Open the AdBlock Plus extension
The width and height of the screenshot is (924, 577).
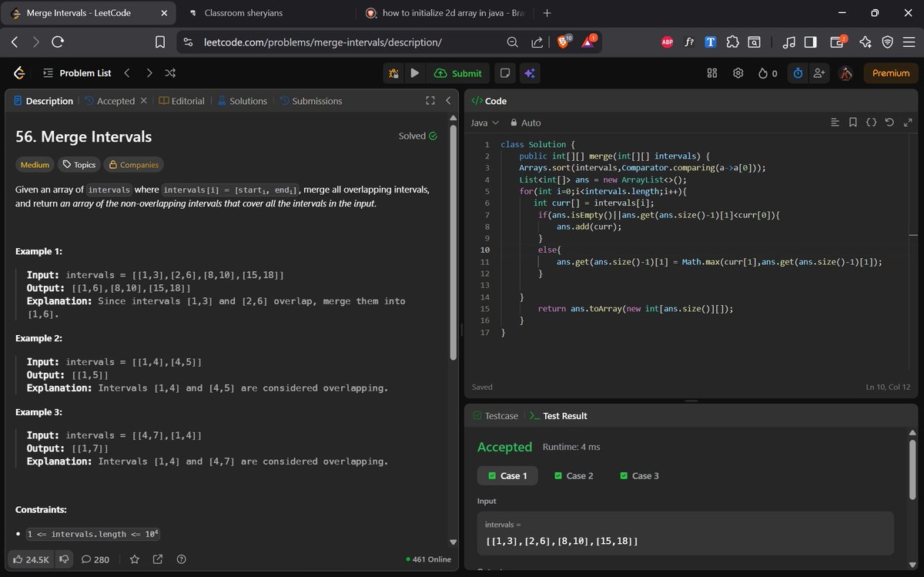(668, 42)
